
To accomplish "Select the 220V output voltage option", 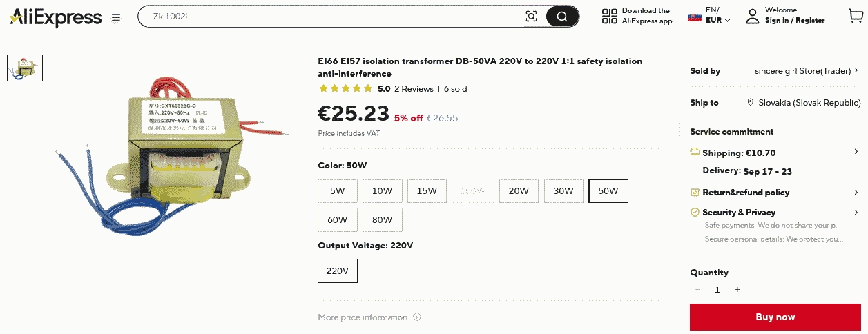I will pyautogui.click(x=338, y=271).
